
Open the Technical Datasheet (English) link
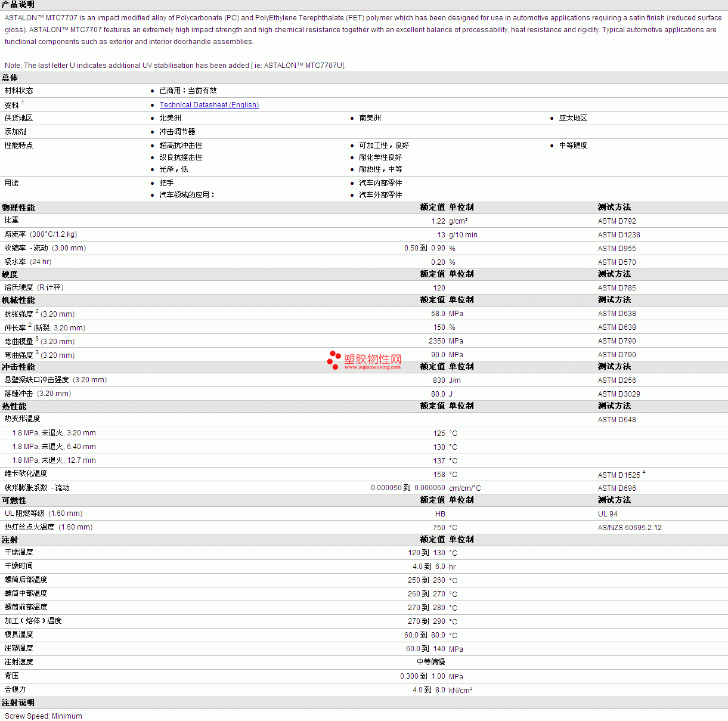(x=209, y=105)
